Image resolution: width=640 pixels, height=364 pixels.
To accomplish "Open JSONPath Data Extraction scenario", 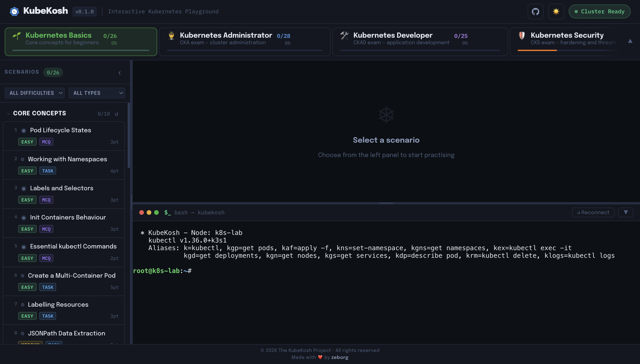I will click(x=64, y=335).
